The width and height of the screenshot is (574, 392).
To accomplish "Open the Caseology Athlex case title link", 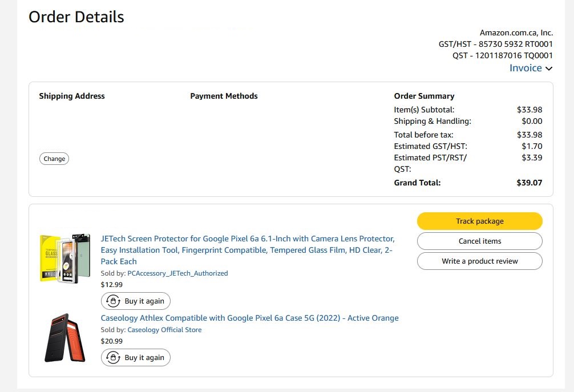I will click(x=249, y=318).
